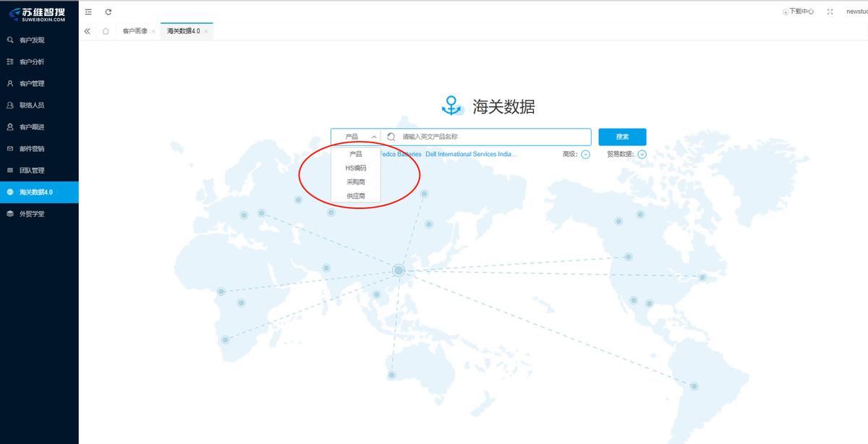Click the fullscreen icon in top bar
Screen dimensions: 868x444
pos(830,12)
